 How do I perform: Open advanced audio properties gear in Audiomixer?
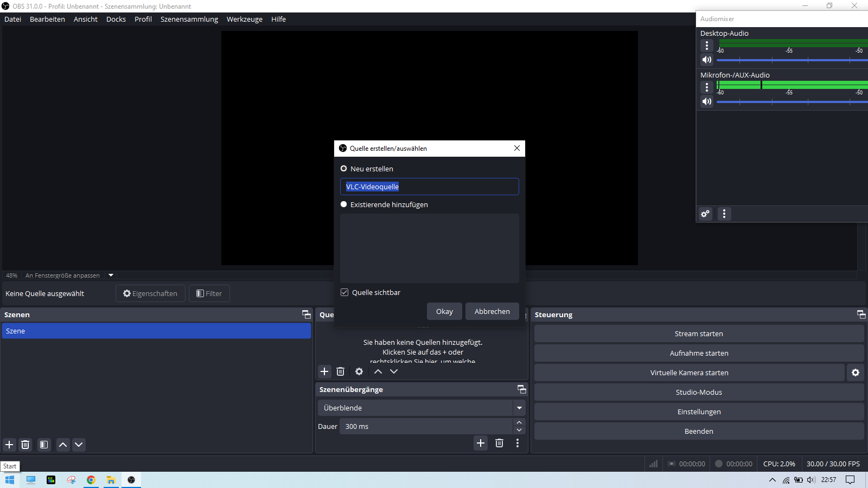click(x=705, y=214)
